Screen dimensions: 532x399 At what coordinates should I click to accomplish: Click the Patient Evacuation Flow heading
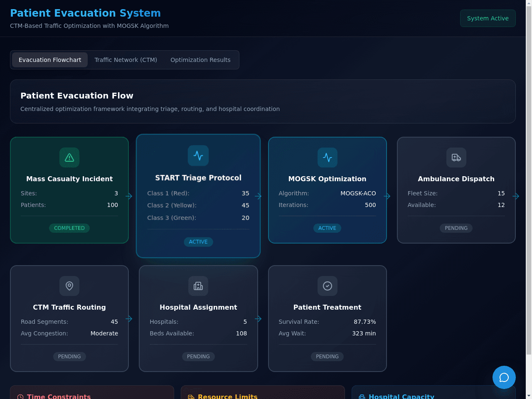click(x=77, y=96)
